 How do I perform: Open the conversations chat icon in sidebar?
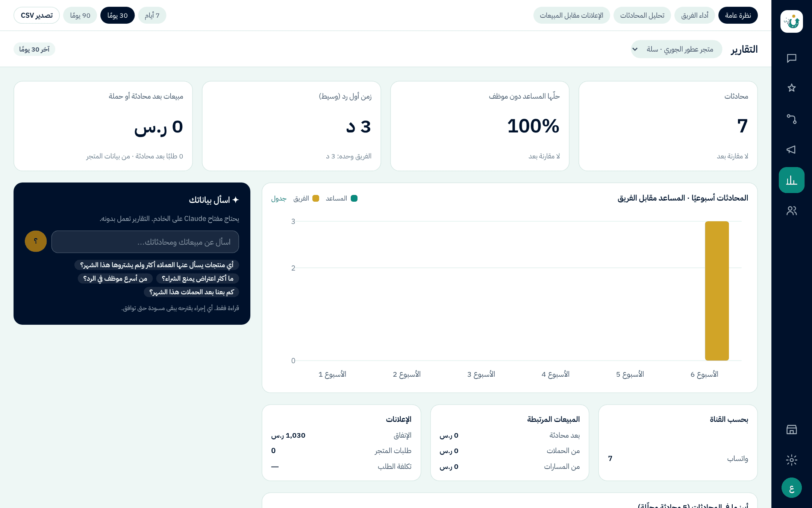click(x=791, y=58)
